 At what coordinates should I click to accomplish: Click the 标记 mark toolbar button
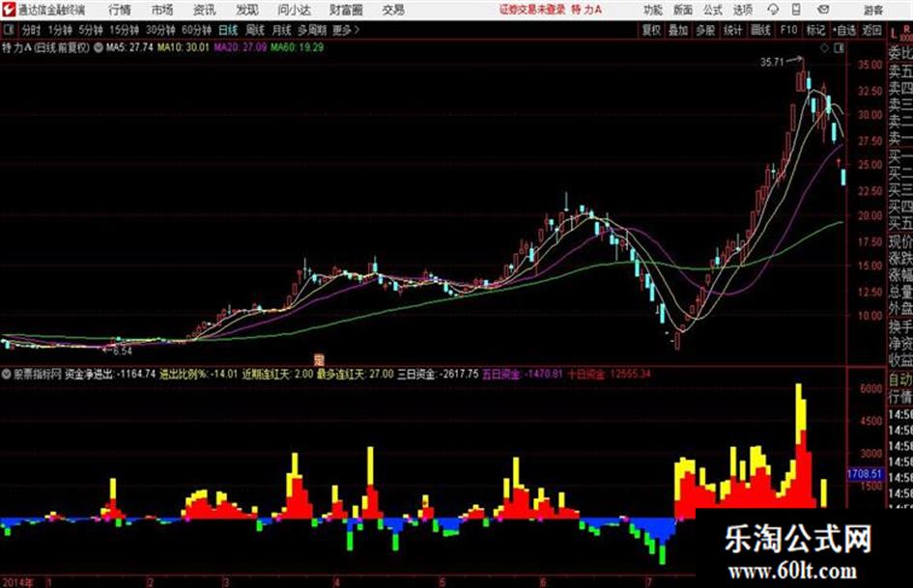(x=815, y=30)
